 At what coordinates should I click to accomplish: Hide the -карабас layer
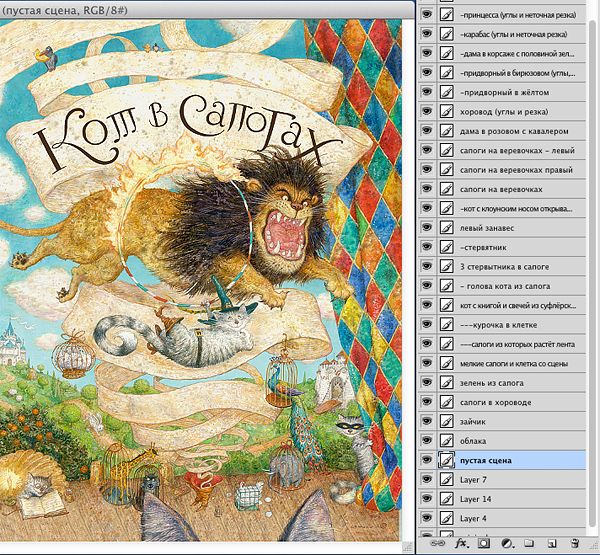click(x=426, y=34)
